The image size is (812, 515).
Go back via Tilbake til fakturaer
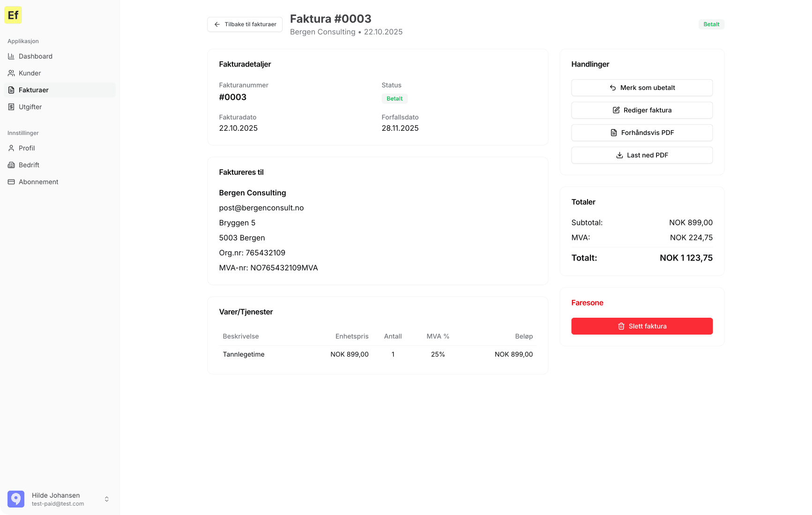(x=245, y=24)
